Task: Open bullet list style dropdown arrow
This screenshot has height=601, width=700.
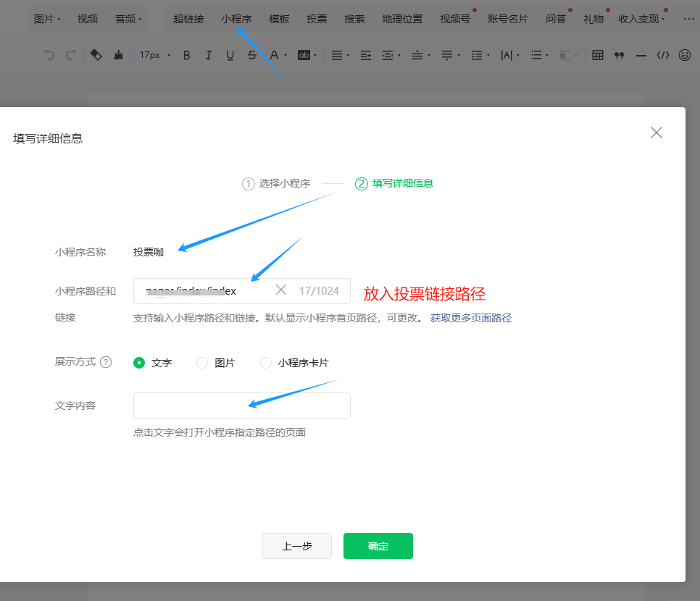Action: [x=547, y=55]
